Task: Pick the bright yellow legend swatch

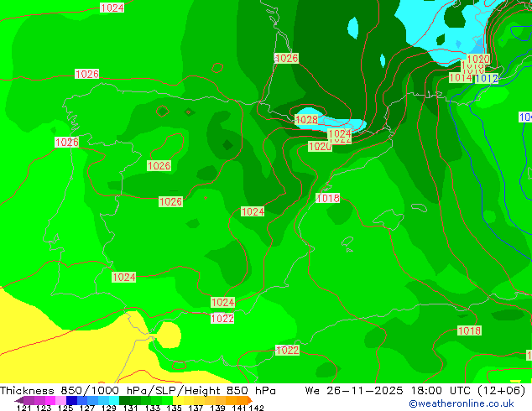Action: tap(178, 400)
